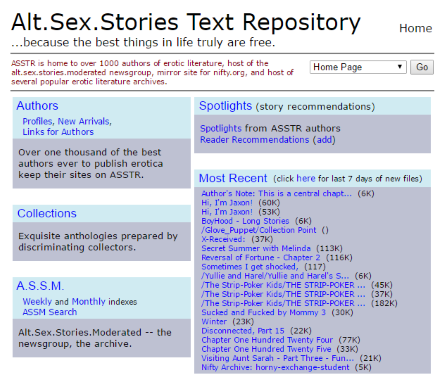Open the New Arrivals link
The height and width of the screenshot is (380, 445).
click(84, 121)
